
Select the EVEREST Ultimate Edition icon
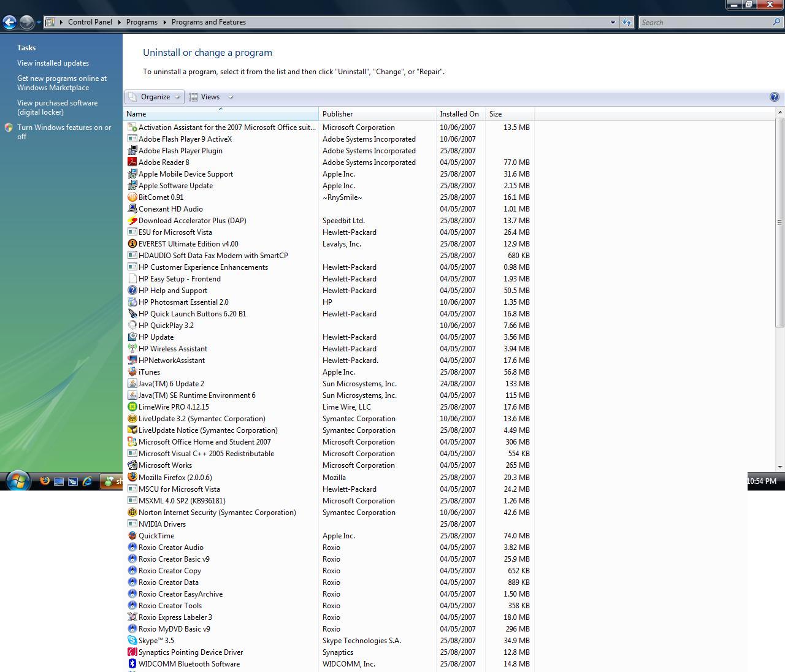click(x=132, y=244)
